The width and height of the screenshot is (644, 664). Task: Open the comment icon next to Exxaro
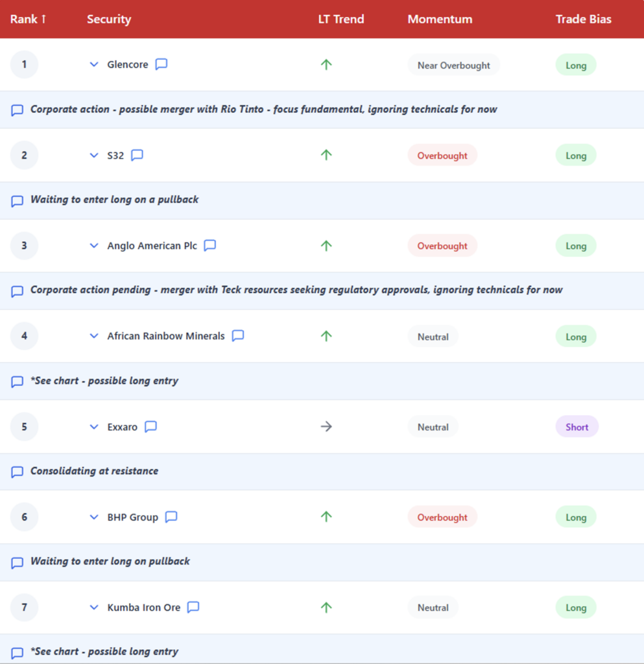pos(150,427)
